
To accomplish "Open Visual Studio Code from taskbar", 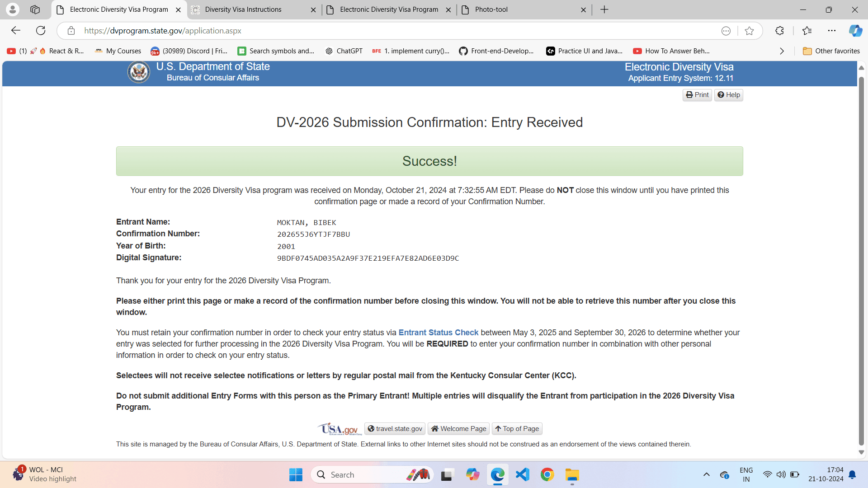I will pyautogui.click(x=522, y=474).
